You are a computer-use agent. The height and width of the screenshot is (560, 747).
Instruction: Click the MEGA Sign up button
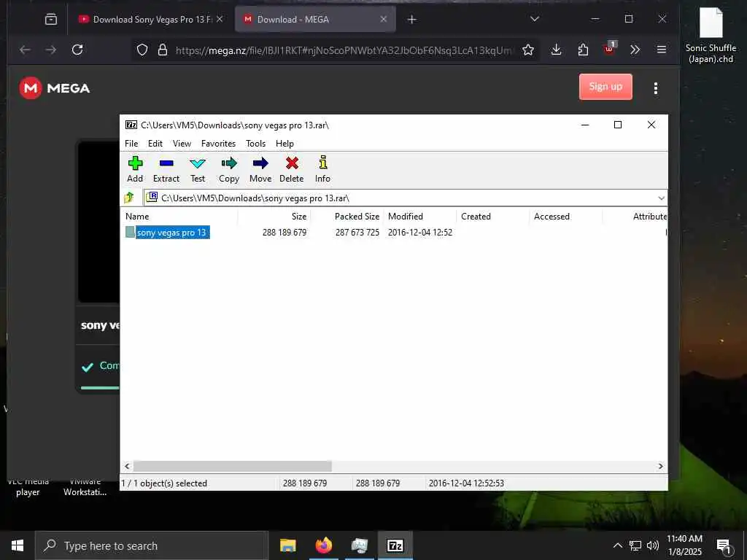click(x=605, y=87)
